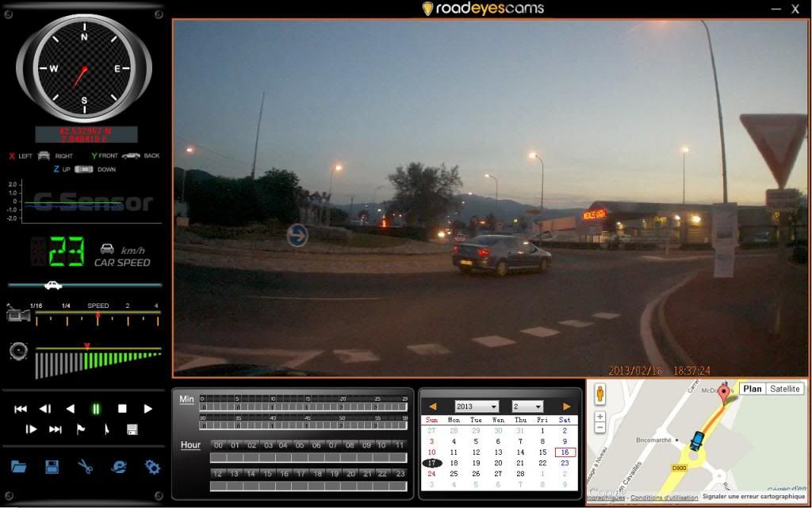The width and height of the screenshot is (812, 508).
Task: Click the dashcam video frame
Action: (x=490, y=198)
